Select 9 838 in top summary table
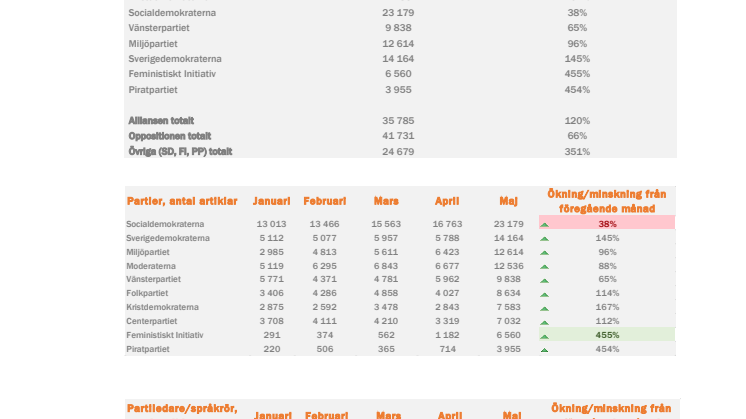The image size is (746, 419). point(398,28)
